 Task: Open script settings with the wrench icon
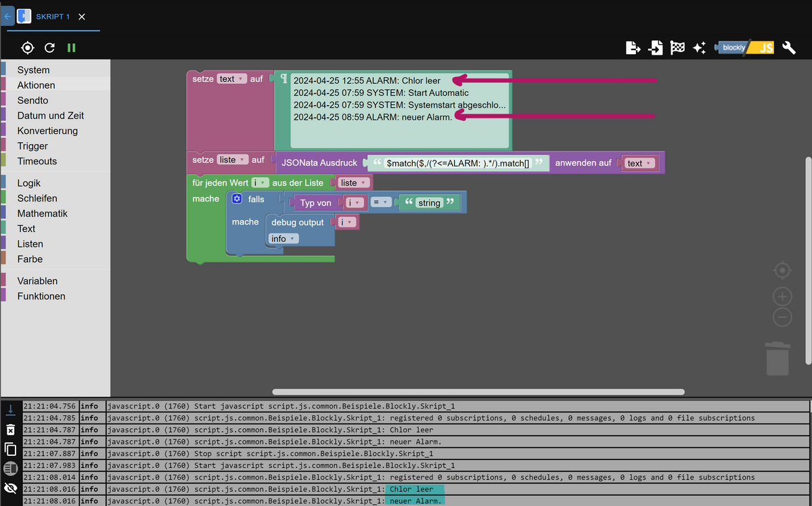point(788,47)
